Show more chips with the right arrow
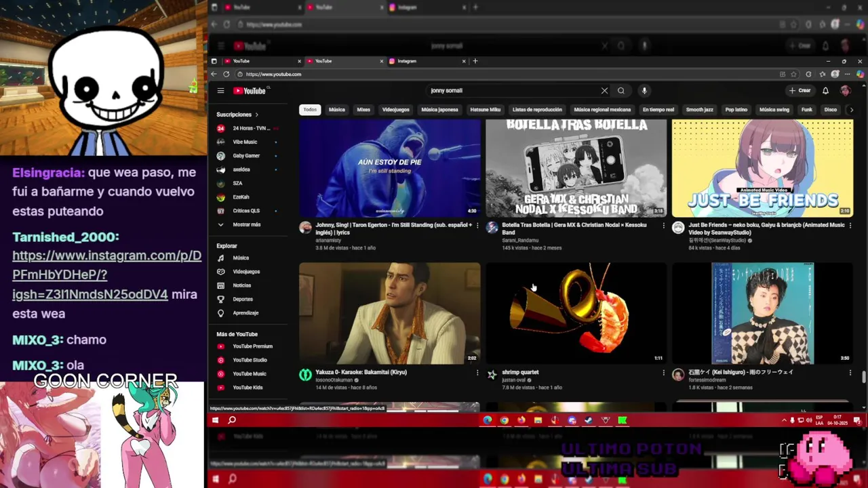 tap(851, 109)
